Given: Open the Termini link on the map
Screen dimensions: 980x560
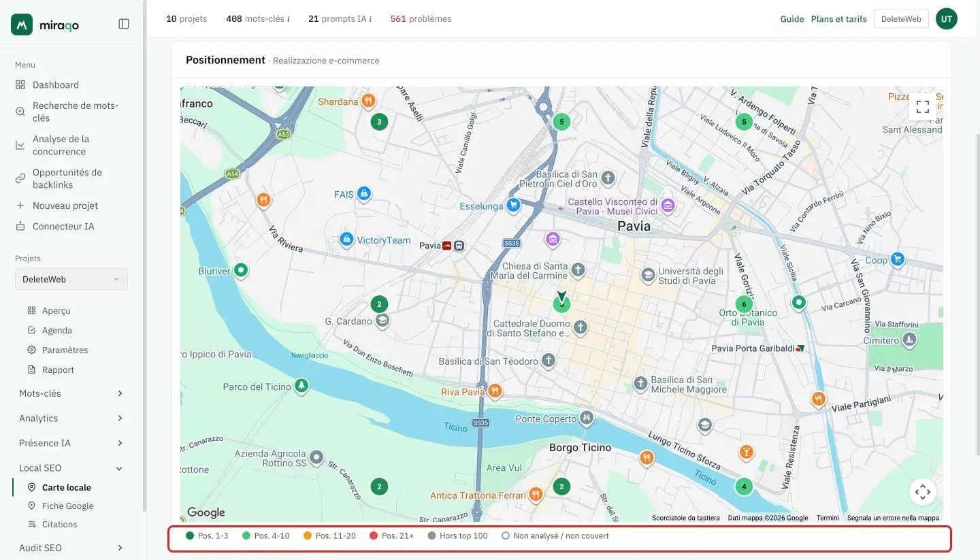Looking at the screenshot, I should (828, 518).
